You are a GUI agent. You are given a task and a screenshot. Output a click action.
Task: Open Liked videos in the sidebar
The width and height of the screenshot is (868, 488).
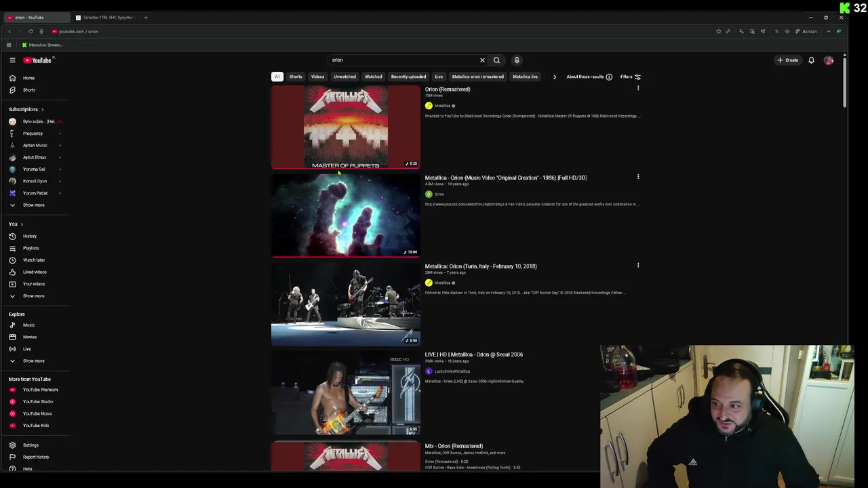(35, 272)
